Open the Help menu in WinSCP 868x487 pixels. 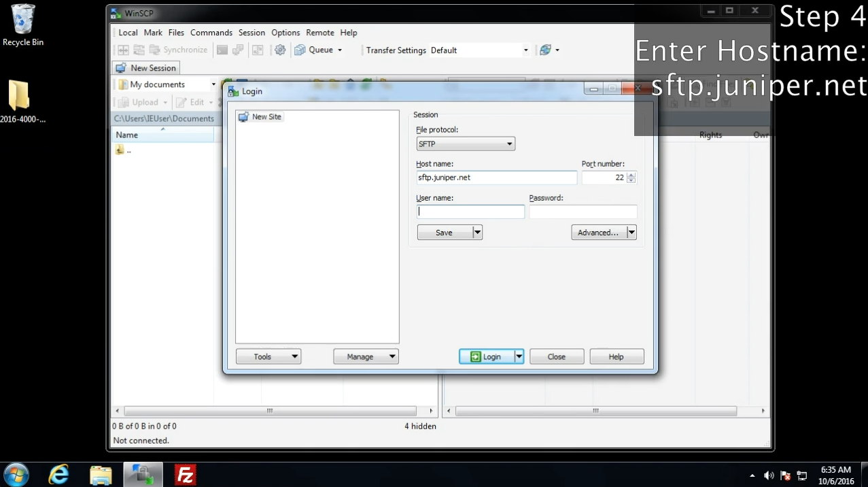click(349, 32)
